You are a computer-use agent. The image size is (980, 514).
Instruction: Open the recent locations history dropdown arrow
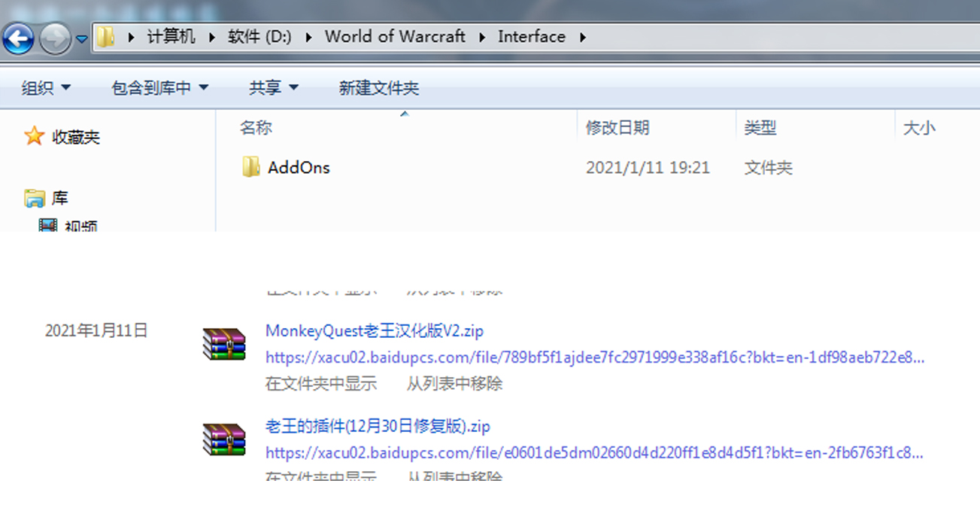point(81,39)
